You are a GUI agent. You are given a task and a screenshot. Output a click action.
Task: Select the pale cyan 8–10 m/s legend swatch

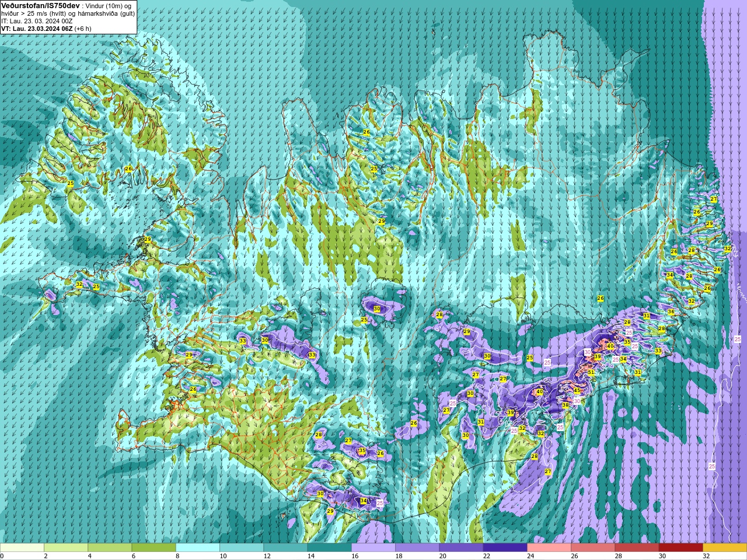(x=198, y=548)
